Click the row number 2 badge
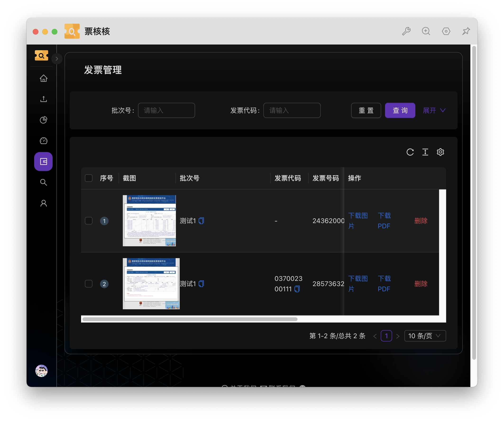Viewport: 504px width, 422px height. [104, 284]
